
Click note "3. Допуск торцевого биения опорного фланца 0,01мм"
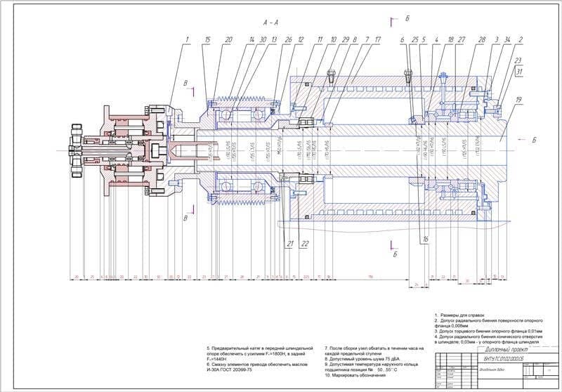click(x=488, y=332)
